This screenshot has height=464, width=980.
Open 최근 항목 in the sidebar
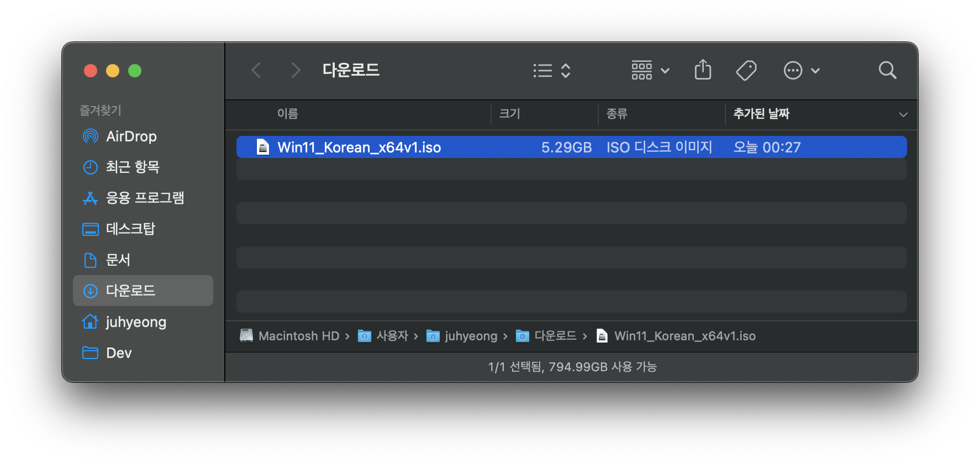(143, 167)
